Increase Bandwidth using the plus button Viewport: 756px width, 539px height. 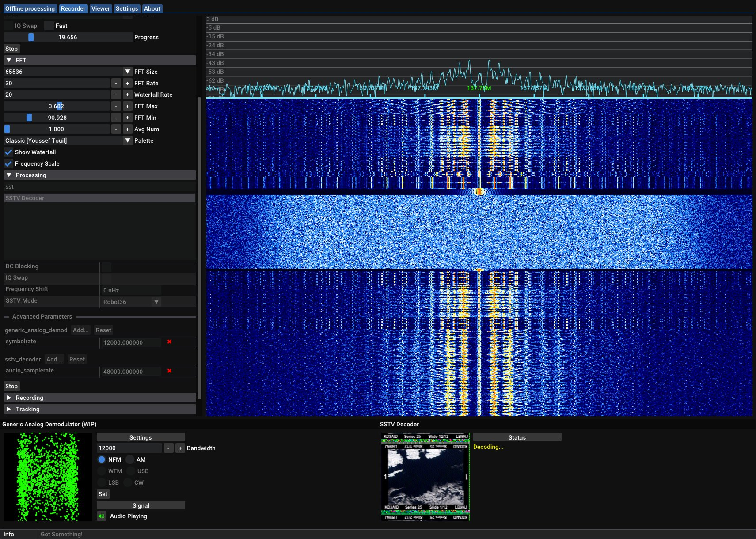(x=180, y=448)
